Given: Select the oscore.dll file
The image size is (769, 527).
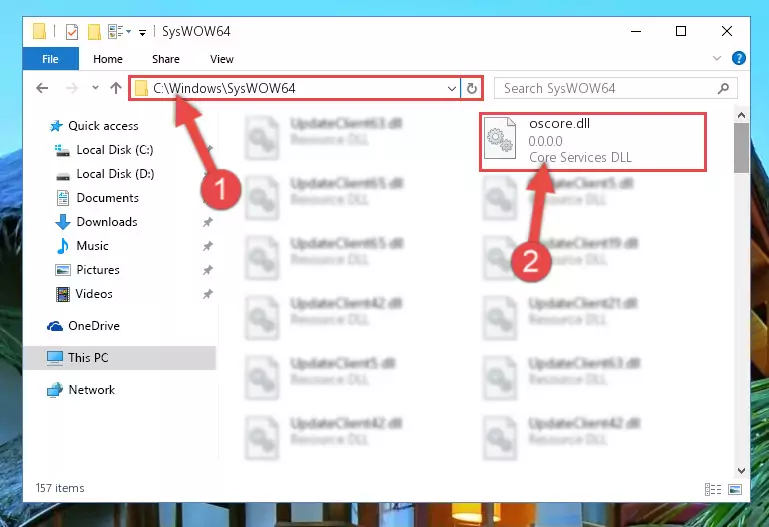Looking at the screenshot, I should (593, 142).
